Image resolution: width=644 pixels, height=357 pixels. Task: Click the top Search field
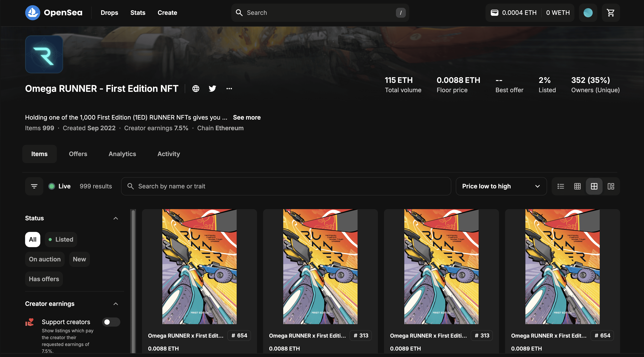point(320,13)
